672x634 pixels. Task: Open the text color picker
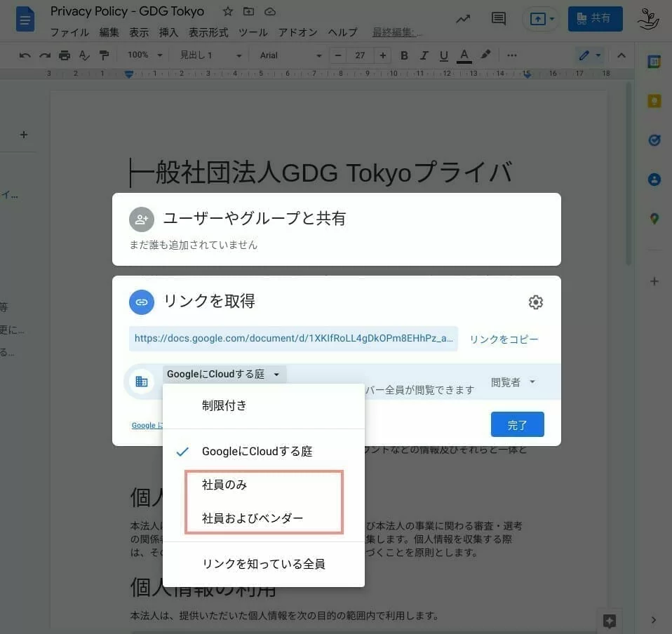click(464, 55)
